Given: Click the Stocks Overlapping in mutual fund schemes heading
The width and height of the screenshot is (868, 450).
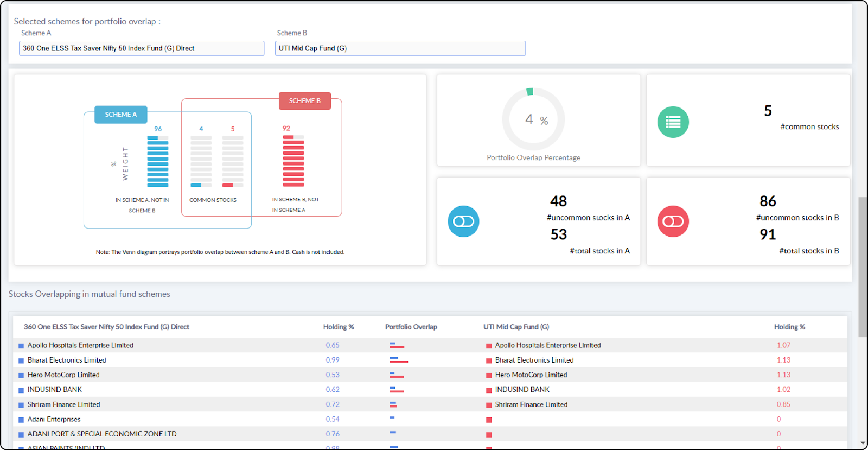Looking at the screenshot, I should tap(90, 294).
